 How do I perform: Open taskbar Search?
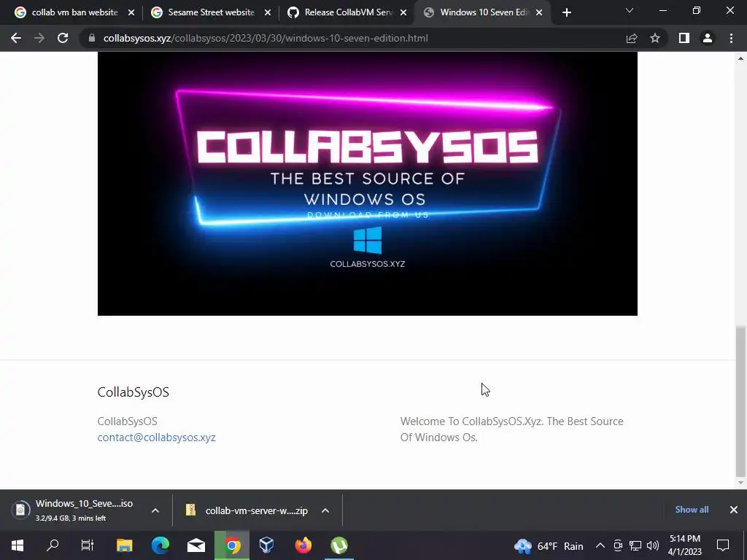(x=53, y=545)
